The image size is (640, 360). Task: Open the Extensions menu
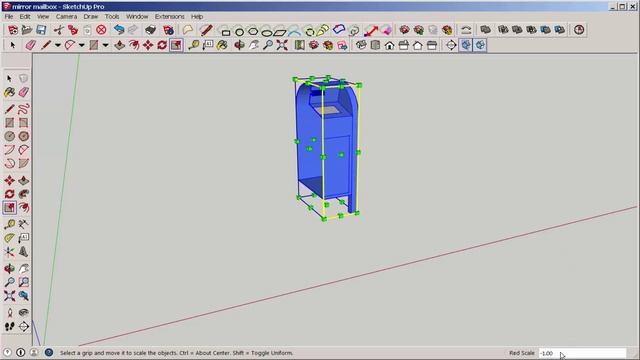click(x=169, y=16)
